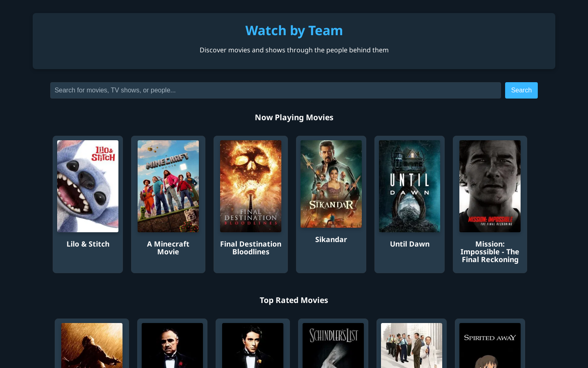Viewport: 588px width, 368px height.
Task: Click the Top Rated Movies heading
Action: (294, 300)
